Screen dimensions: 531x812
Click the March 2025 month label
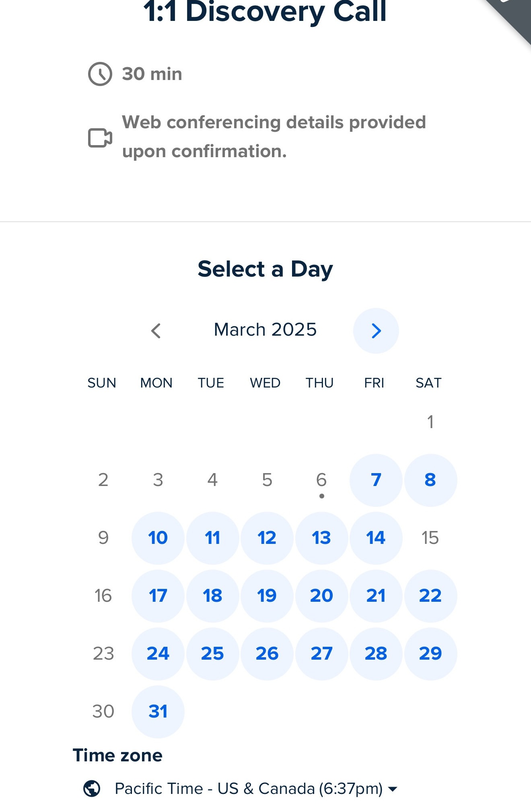click(265, 330)
